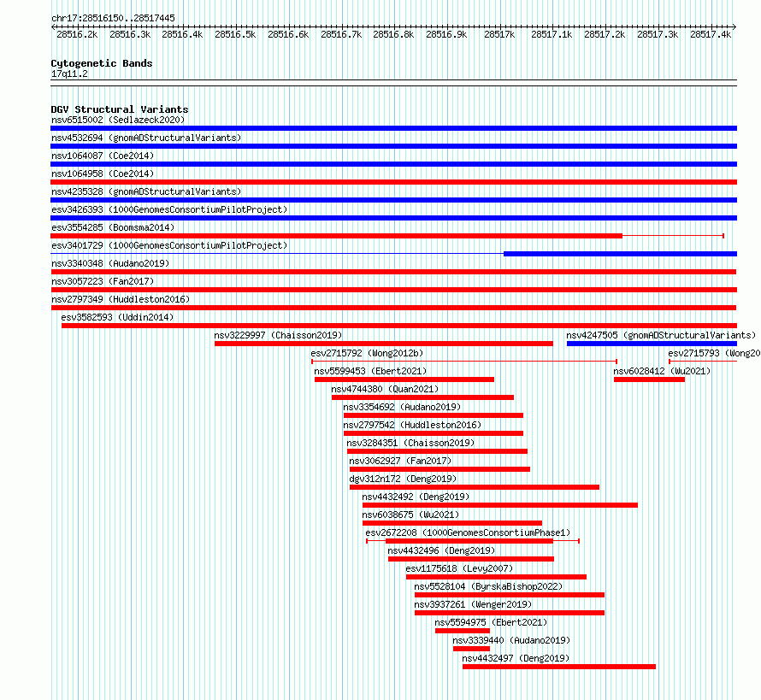Click the esv2715793 label near the right edge
This screenshot has height=700, width=761.
point(714,353)
